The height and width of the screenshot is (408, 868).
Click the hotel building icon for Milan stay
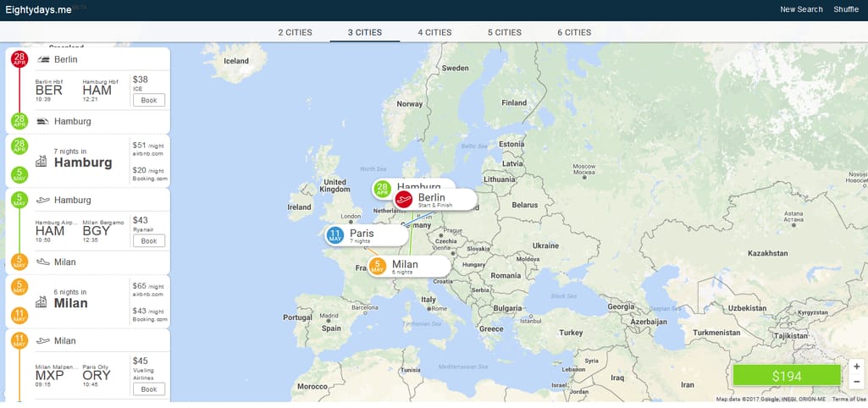tap(41, 301)
